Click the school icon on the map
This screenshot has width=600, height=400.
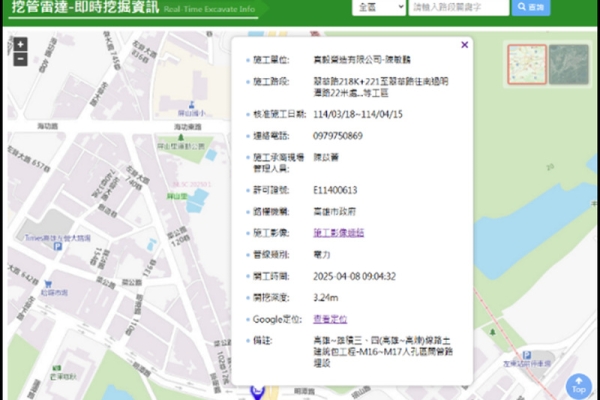[192, 104]
